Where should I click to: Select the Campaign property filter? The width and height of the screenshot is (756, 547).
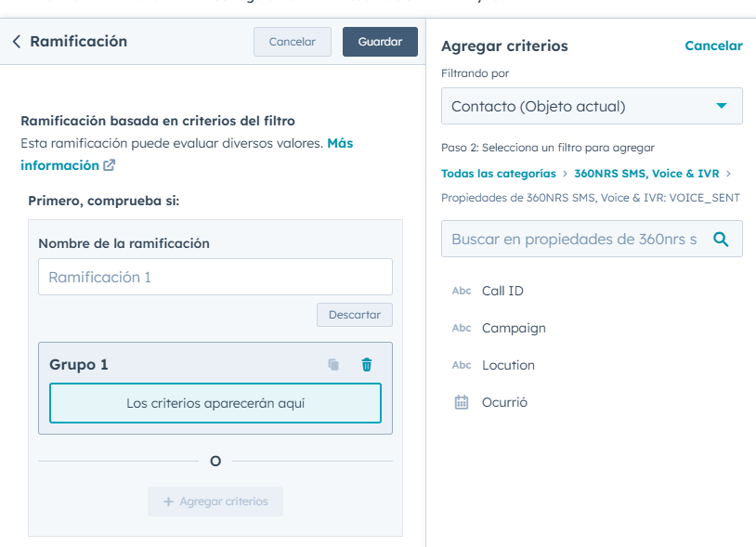click(514, 328)
